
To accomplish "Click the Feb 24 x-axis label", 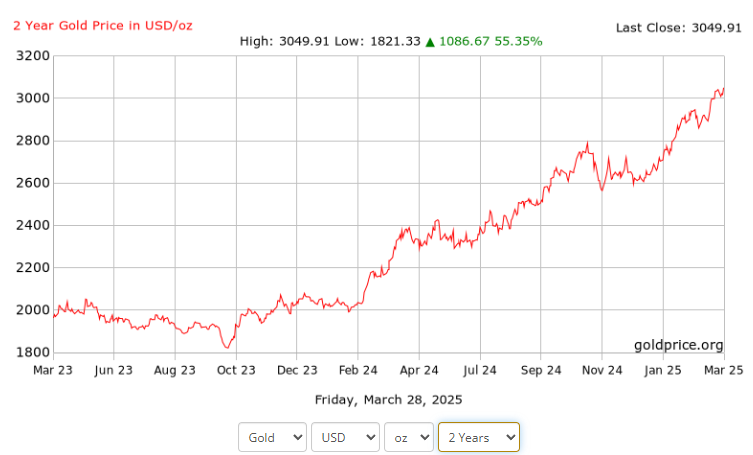I will [358, 369].
